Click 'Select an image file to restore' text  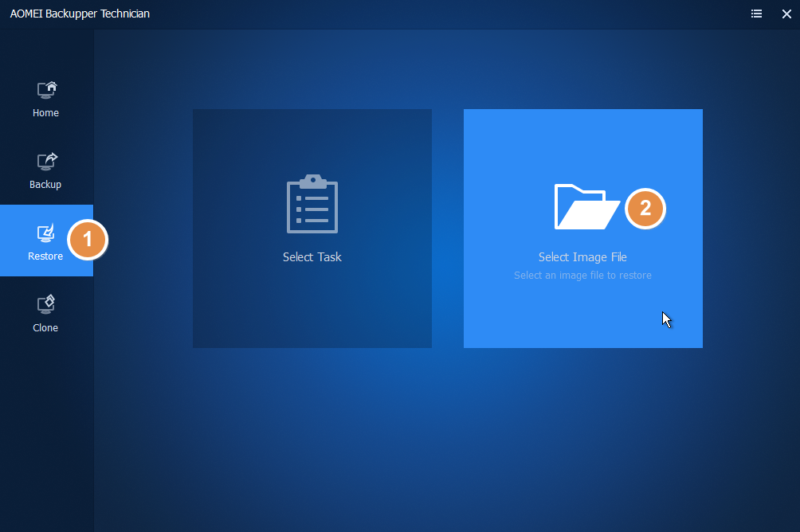[x=582, y=276]
